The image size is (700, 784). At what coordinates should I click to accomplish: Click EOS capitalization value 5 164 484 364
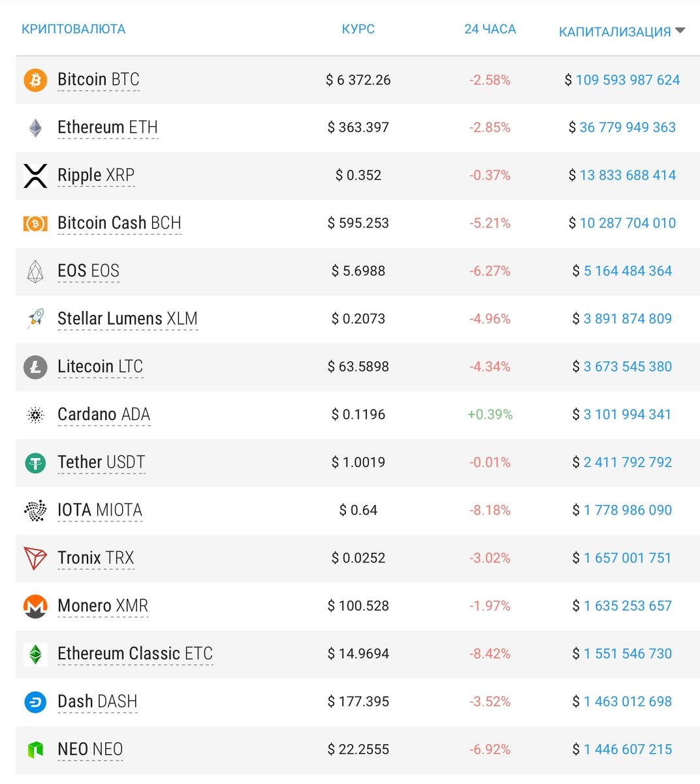click(x=627, y=271)
